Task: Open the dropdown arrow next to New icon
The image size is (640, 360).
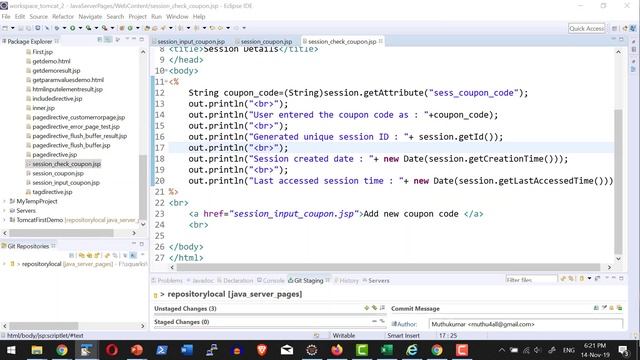Action: pyautogui.click(x=13, y=28)
